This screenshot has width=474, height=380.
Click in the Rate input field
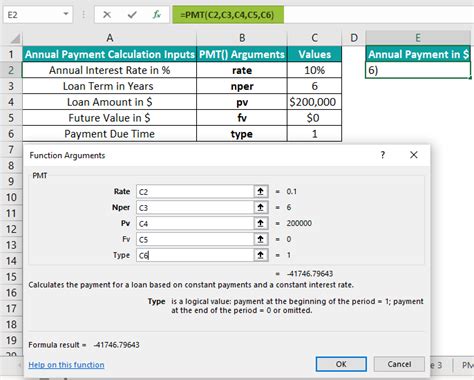195,192
